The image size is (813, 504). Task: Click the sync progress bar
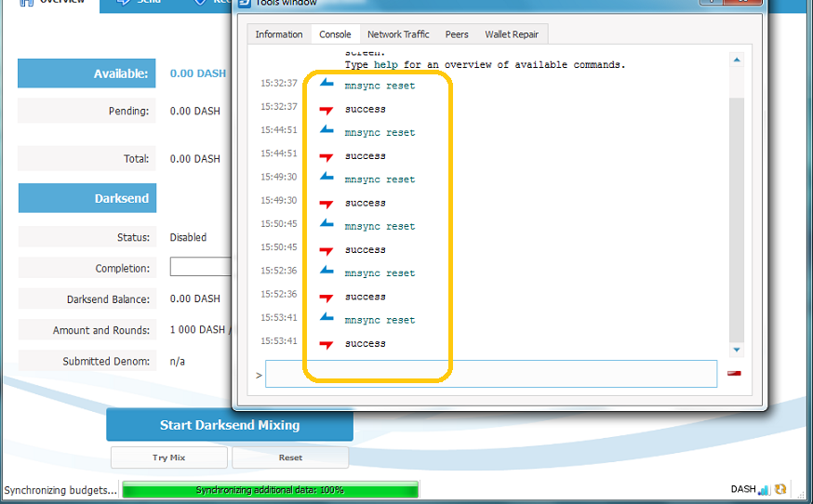click(270, 489)
